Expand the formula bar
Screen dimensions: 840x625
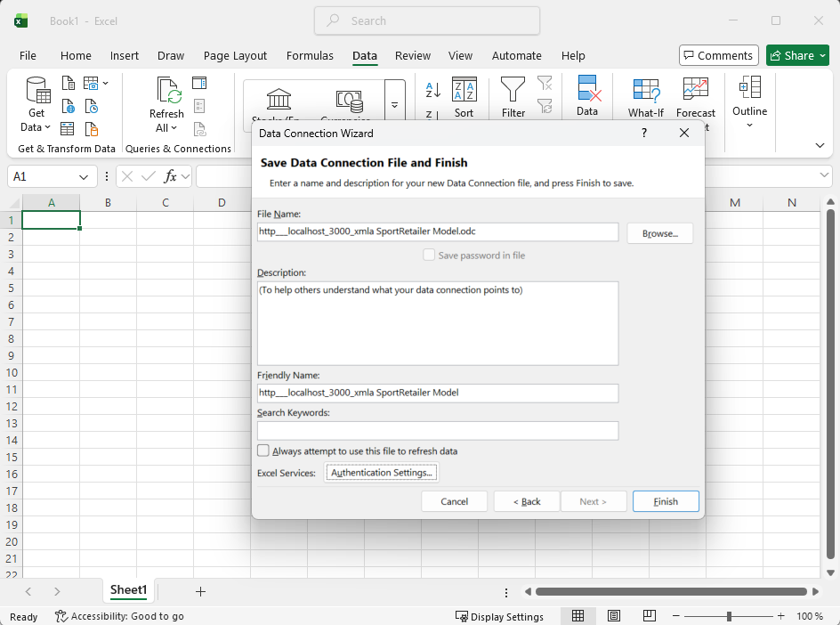click(825, 175)
